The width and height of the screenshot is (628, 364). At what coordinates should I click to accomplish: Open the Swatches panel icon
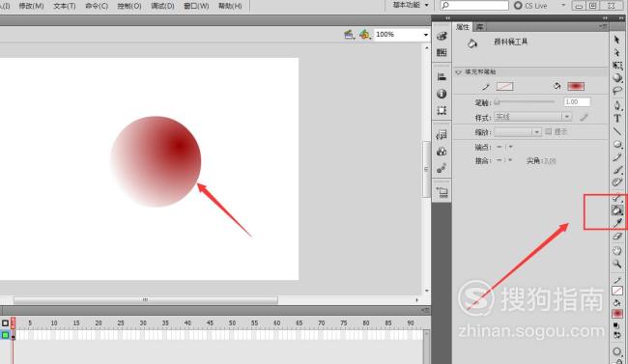point(442,52)
